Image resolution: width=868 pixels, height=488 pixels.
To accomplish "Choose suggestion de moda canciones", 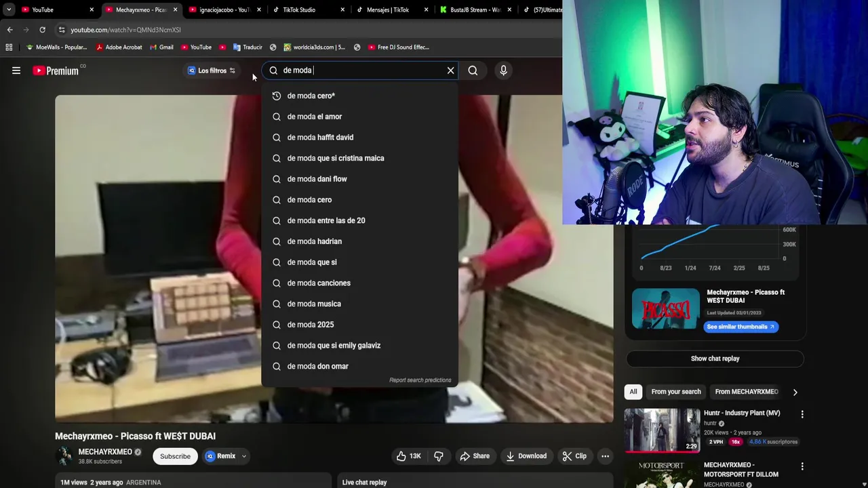I will click(x=360, y=283).
